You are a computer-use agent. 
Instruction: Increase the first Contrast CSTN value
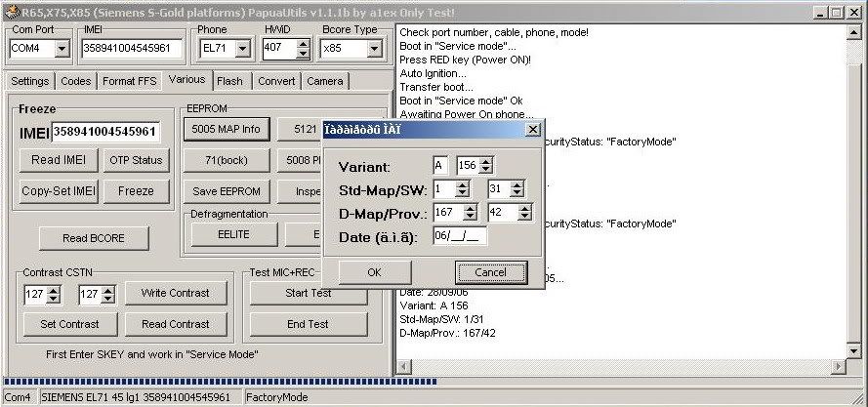[x=54, y=290]
